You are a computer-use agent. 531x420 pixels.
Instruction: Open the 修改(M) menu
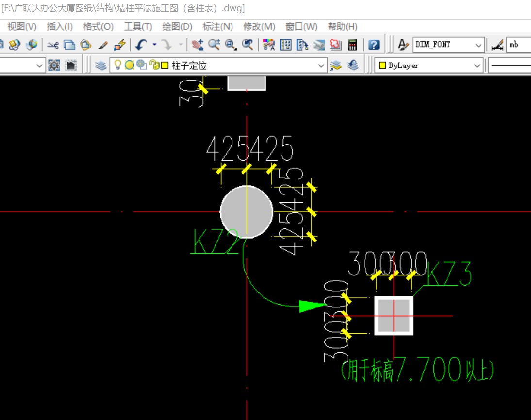click(x=259, y=26)
